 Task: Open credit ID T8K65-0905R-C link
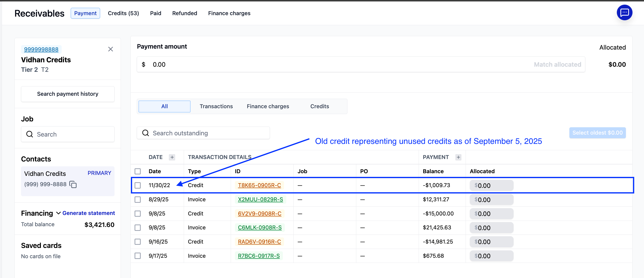click(259, 185)
